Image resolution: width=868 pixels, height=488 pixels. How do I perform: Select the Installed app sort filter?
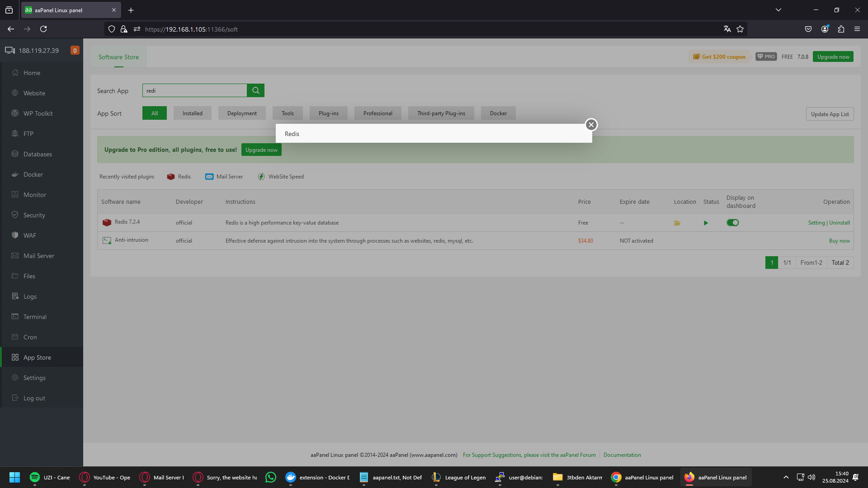tap(192, 113)
